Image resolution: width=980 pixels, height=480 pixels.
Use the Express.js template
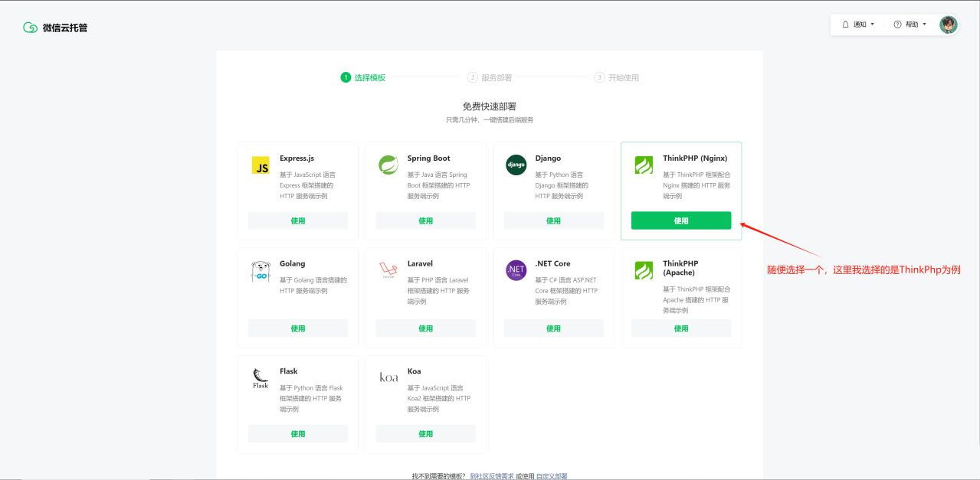pos(298,220)
